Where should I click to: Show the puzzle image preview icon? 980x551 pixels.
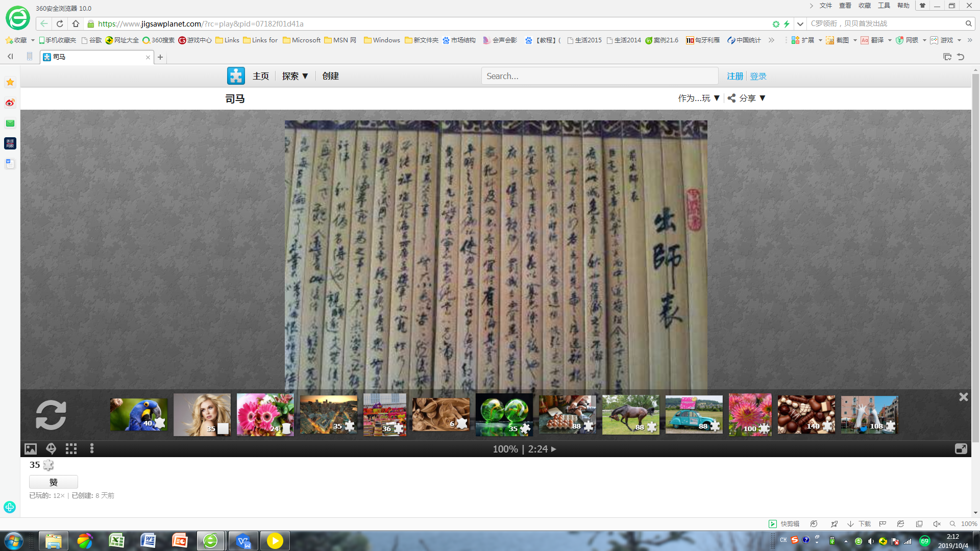click(31, 449)
